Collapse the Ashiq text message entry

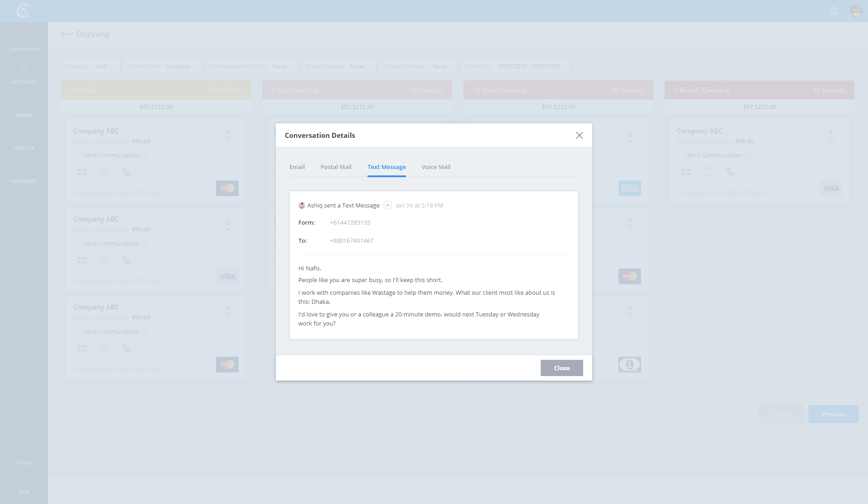387,205
